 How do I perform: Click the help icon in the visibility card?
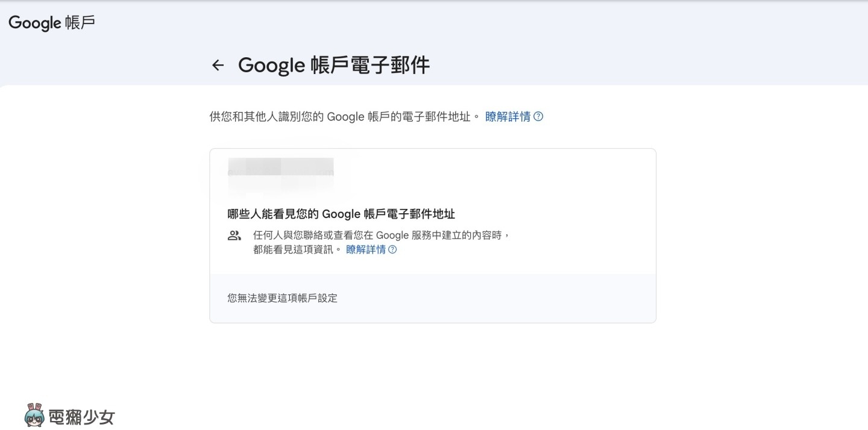pyautogui.click(x=392, y=249)
